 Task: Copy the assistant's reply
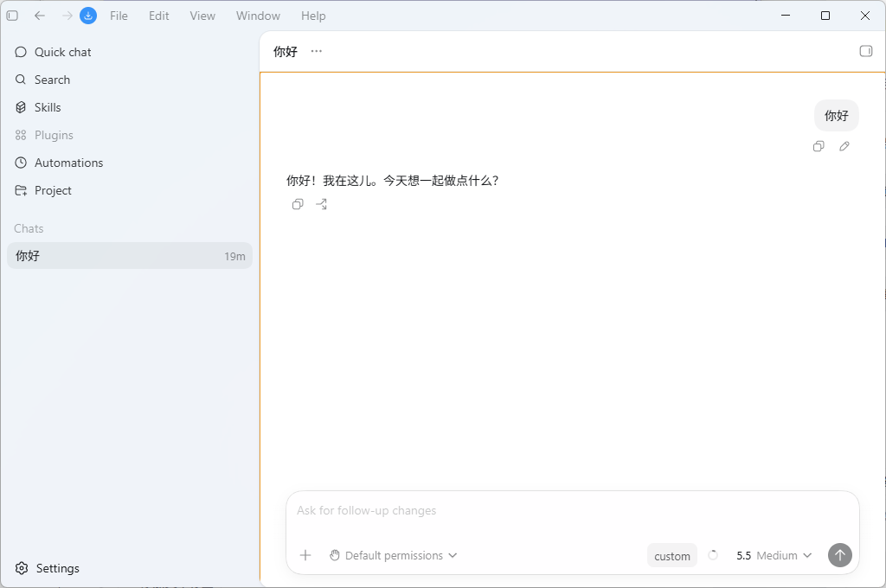click(x=298, y=204)
